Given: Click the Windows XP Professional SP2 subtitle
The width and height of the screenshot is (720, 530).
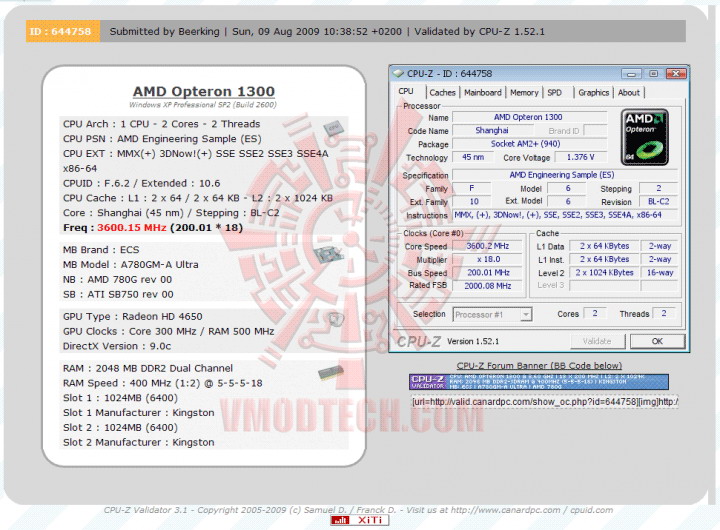Looking at the screenshot, I should tap(203, 105).
